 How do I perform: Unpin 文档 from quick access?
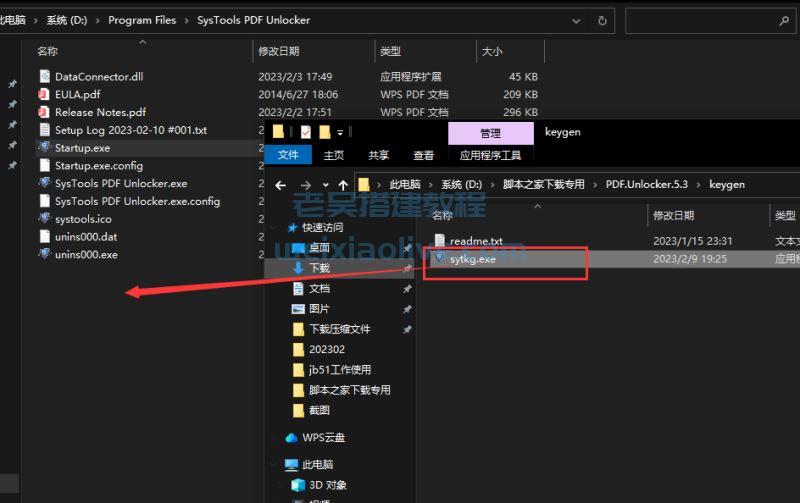(x=407, y=288)
